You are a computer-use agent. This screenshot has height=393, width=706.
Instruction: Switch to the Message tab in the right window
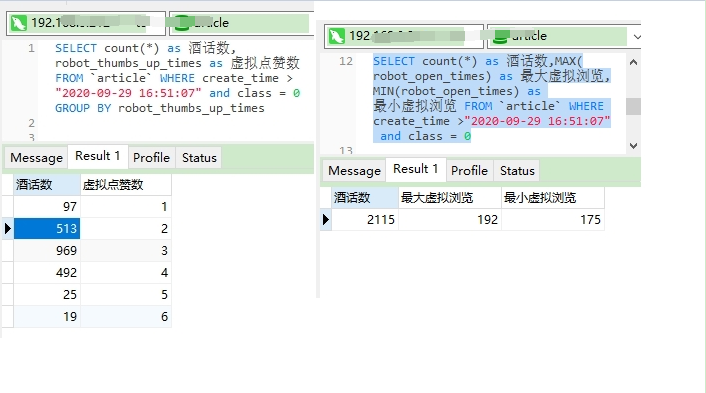pos(354,171)
